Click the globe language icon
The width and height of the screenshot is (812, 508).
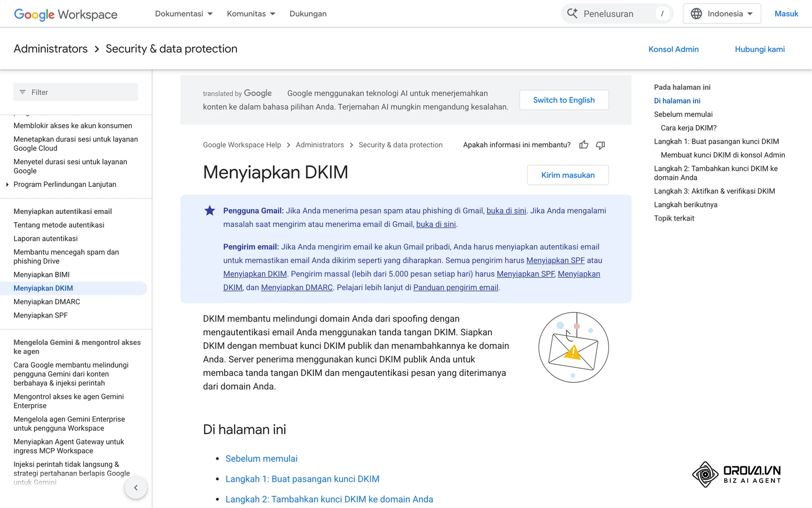click(x=696, y=14)
